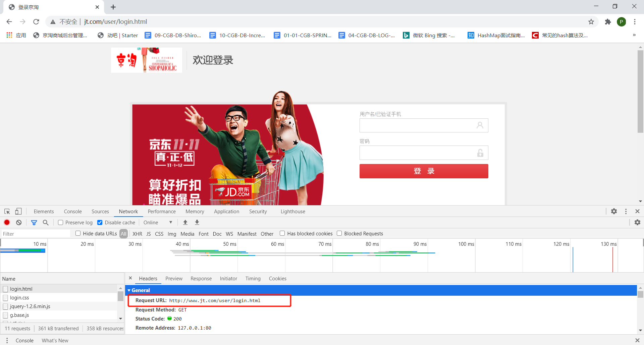Switch to the Response tab
This screenshot has height=345, width=644.
click(x=201, y=278)
